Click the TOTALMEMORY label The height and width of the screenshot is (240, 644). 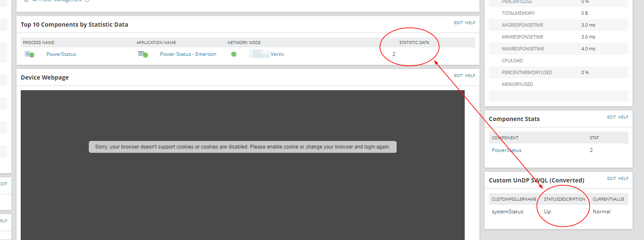518,14
